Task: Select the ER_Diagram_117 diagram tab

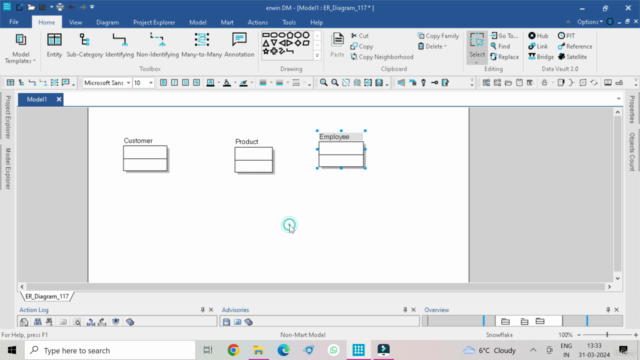Action: click(x=47, y=296)
